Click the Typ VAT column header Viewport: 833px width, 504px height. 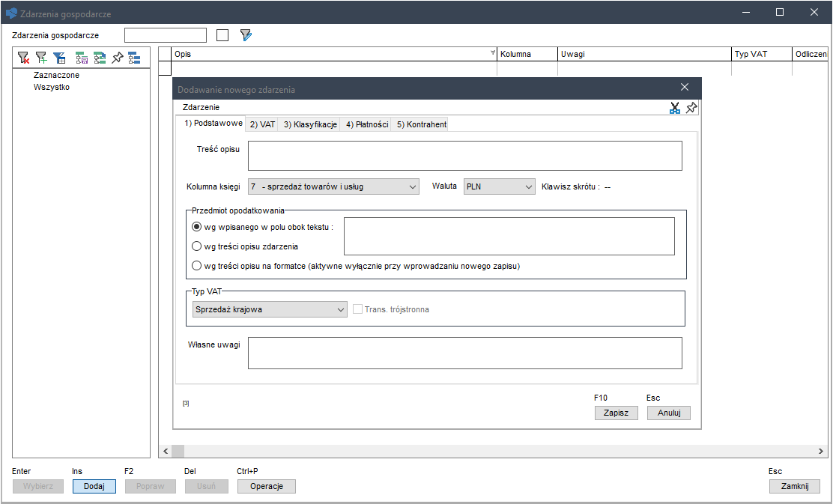point(762,54)
